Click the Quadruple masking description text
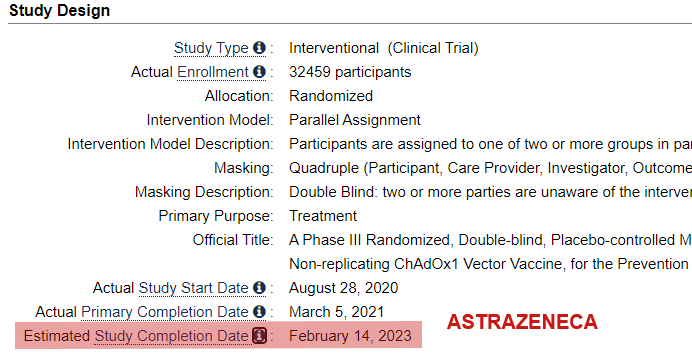 coord(490,168)
